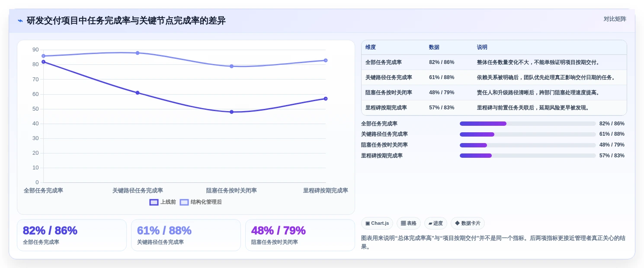The height and width of the screenshot is (268, 644).
Task: Click the dashboard title 研发交付项目中任务完成率
Action: click(x=126, y=21)
